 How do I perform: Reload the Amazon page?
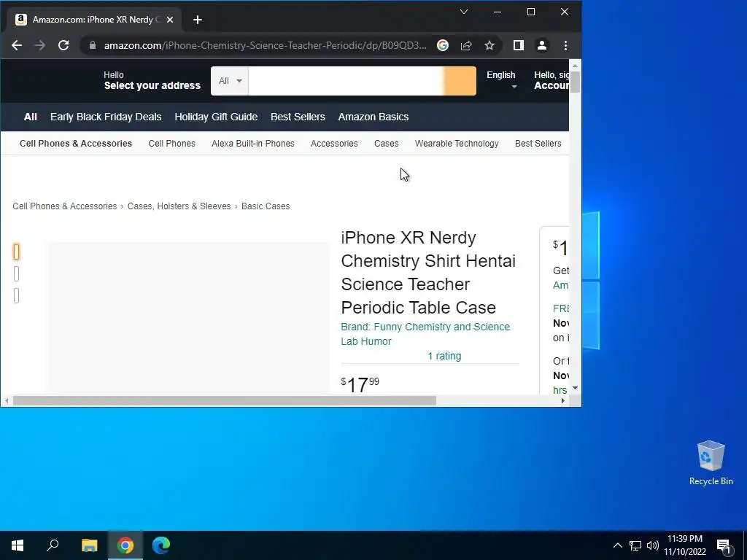pyautogui.click(x=63, y=45)
